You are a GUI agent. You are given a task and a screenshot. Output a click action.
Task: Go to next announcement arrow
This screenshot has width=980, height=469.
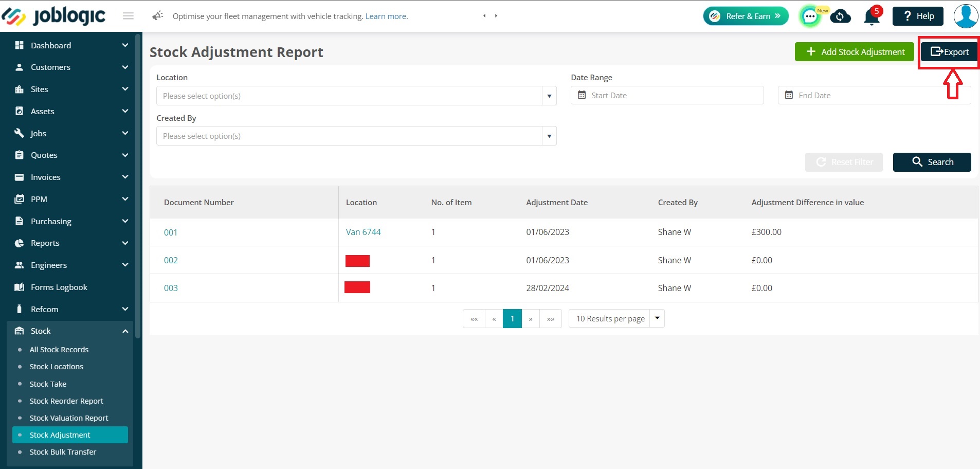tap(496, 16)
